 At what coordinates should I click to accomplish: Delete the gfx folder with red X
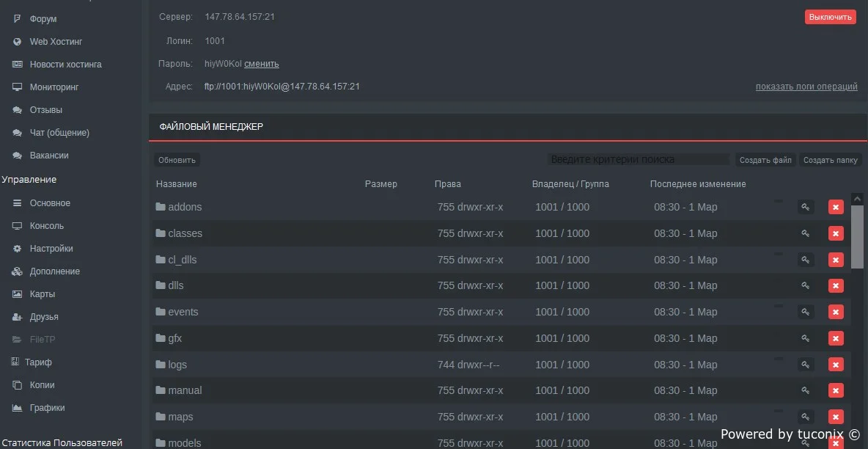click(x=836, y=338)
